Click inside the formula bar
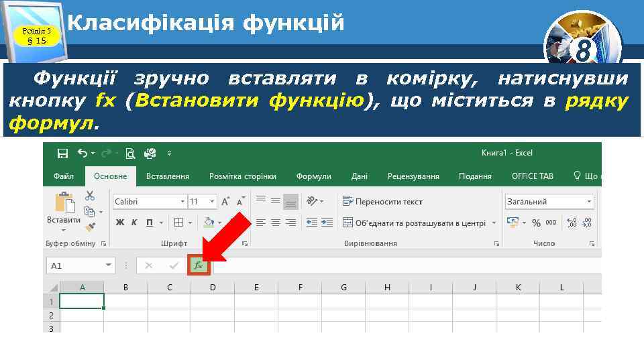 pos(407,265)
